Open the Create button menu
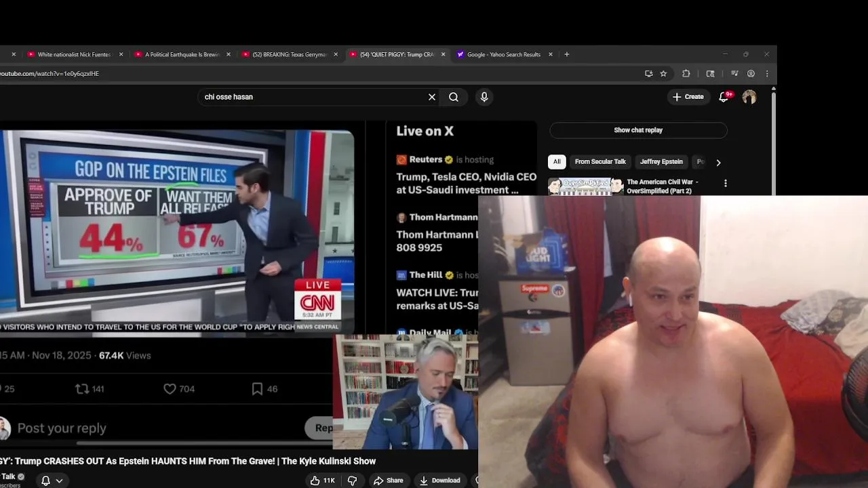Image resolution: width=868 pixels, height=488 pixels. (688, 97)
